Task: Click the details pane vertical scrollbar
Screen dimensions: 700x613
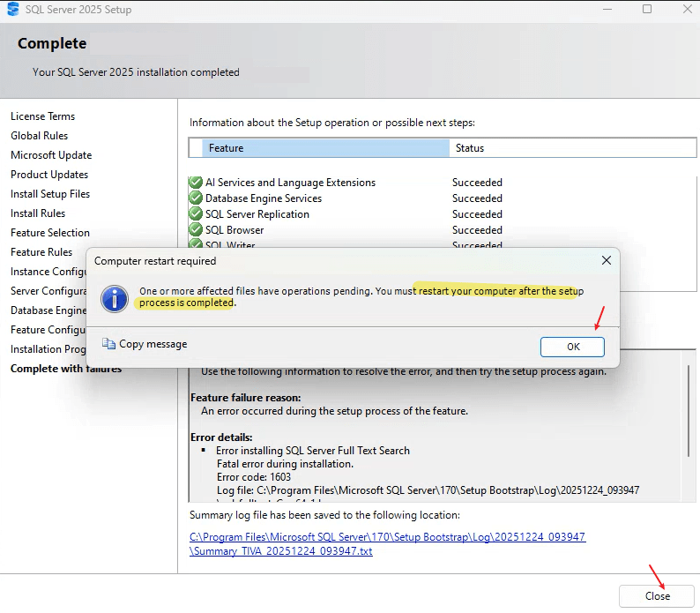Action: [x=688, y=411]
